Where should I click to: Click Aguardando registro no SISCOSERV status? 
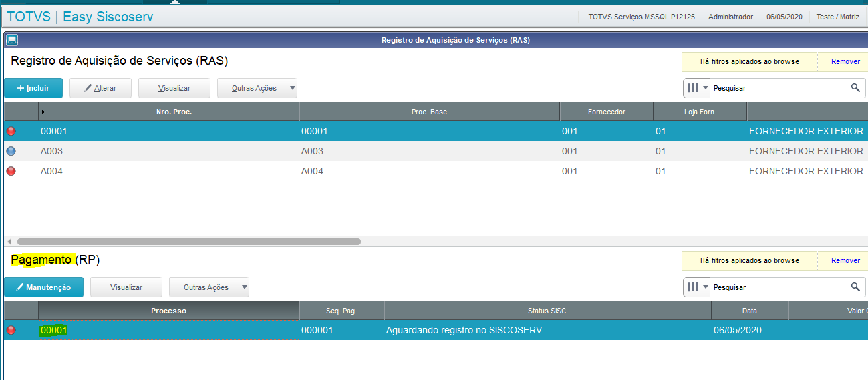pos(464,330)
